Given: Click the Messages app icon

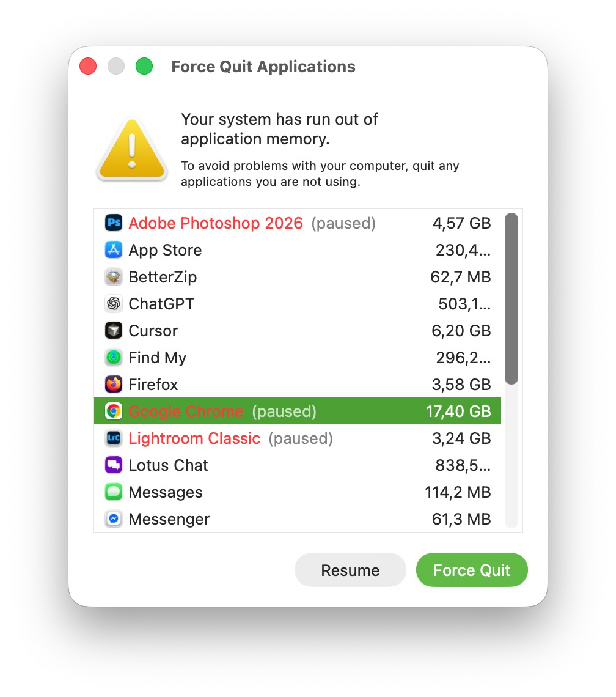Looking at the screenshot, I should [x=114, y=492].
